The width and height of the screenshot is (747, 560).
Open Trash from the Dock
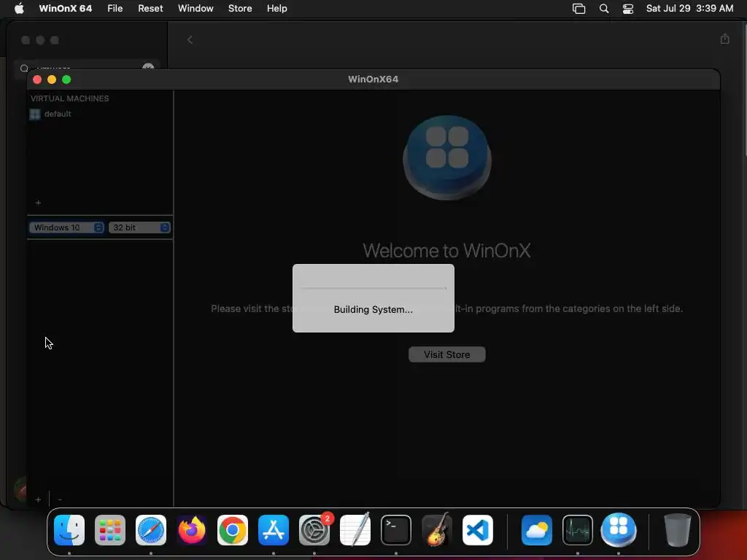pos(677,530)
